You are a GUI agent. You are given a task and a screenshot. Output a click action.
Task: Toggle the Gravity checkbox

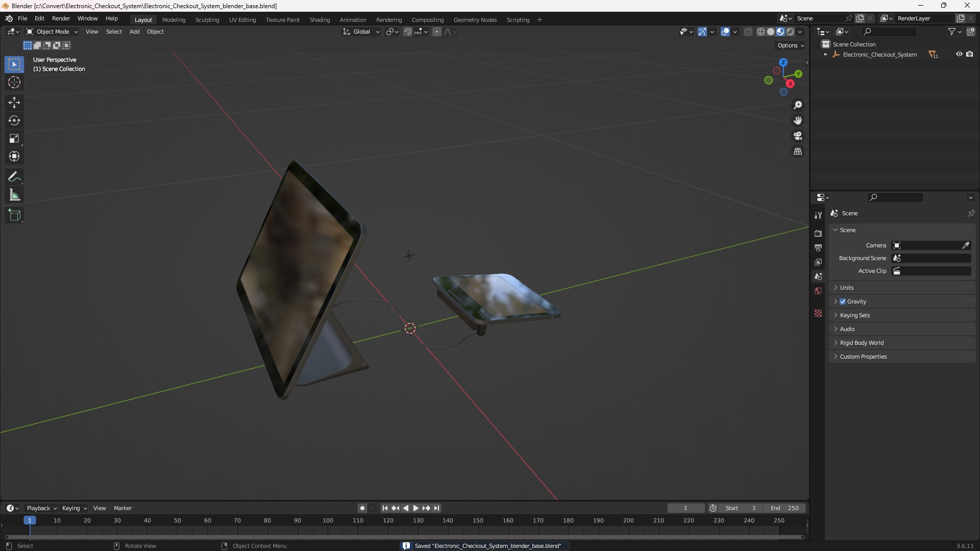(843, 302)
